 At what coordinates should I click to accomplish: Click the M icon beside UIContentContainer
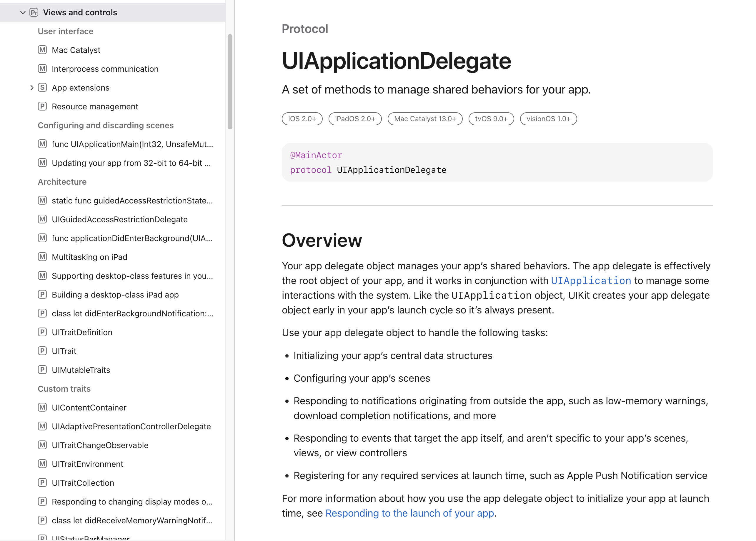42,408
